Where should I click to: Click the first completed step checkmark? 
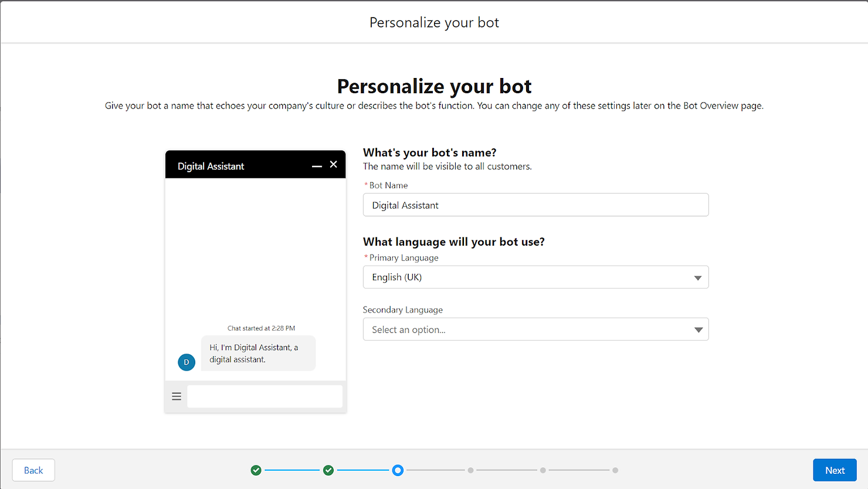pos(256,470)
